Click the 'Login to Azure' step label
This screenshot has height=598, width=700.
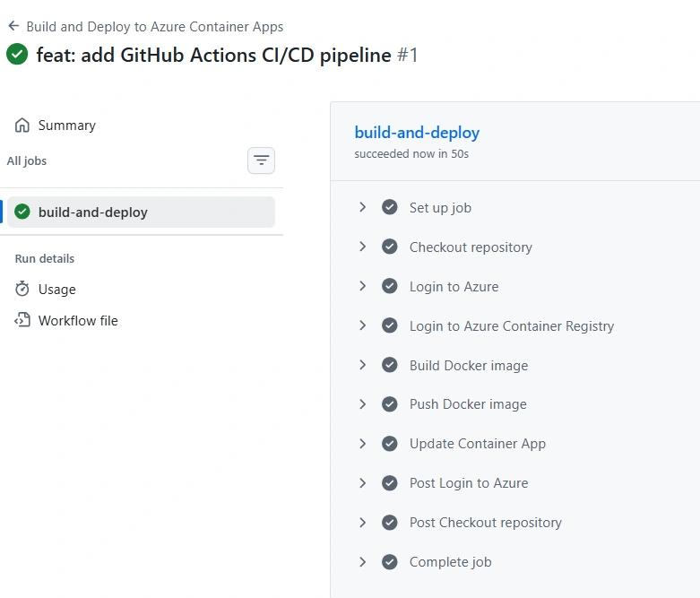pos(454,286)
